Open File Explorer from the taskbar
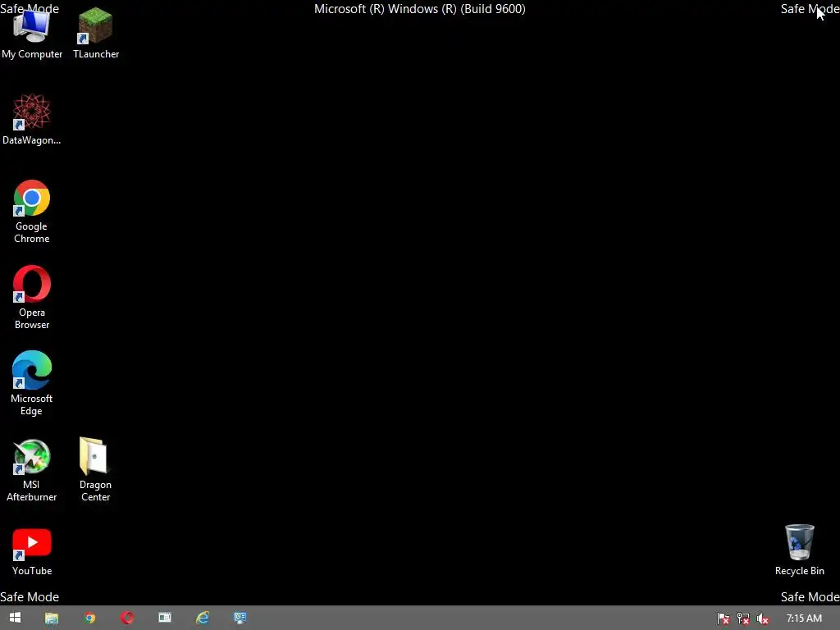840x630 pixels. (x=52, y=619)
